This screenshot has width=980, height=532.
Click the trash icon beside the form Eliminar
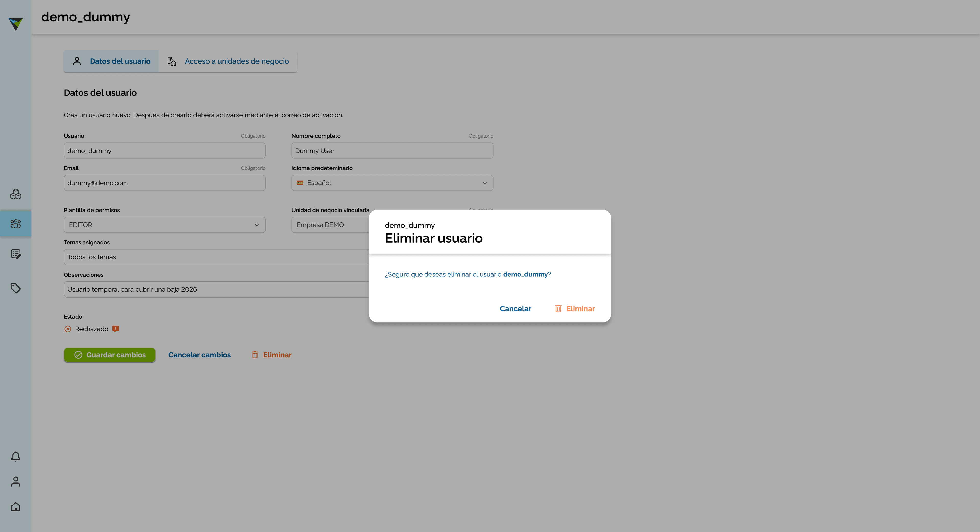(255, 355)
